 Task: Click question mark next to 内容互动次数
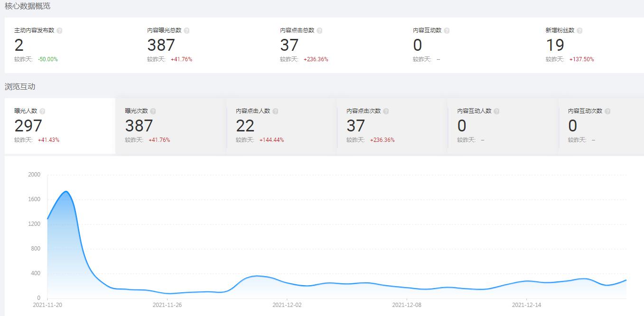[607, 111]
